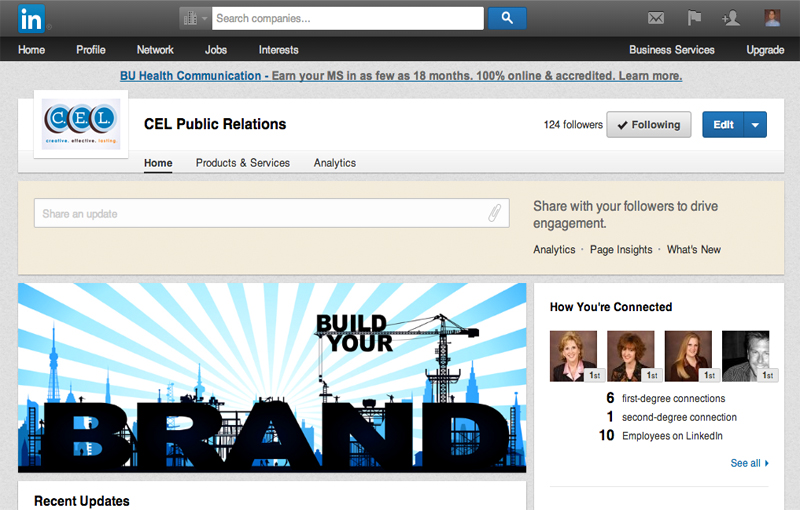This screenshot has height=510, width=800.
Task: Click the LinkedIn logo icon
Action: pyautogui.click(x=31, y=19)
